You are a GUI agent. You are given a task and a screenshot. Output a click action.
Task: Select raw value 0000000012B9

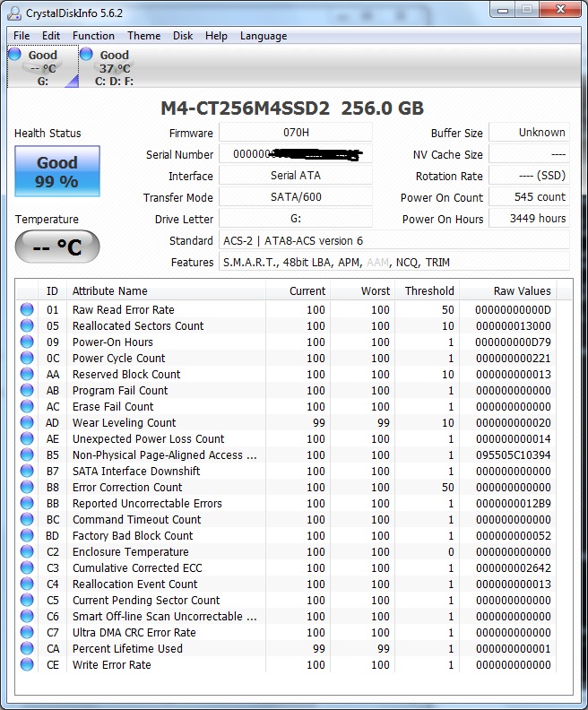pyautogui.click(x=513, y=503)
